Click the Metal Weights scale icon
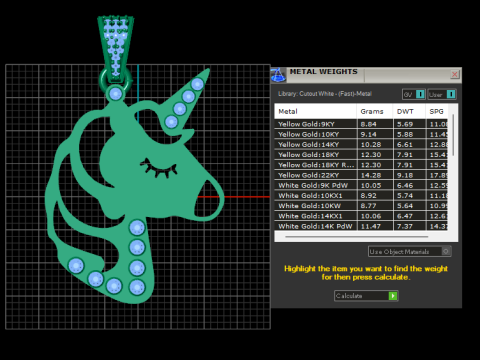 click(278, 75)
